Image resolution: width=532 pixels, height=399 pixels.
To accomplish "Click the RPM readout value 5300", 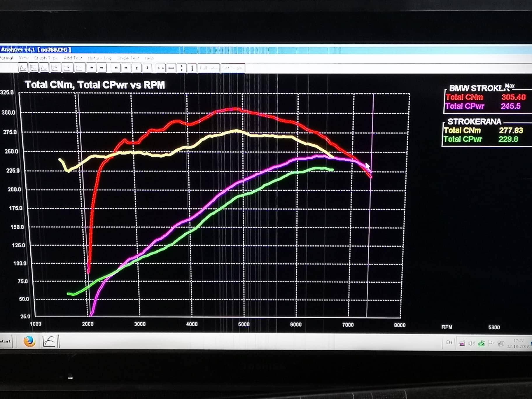I will pyautogui.click(x=494, y=327).
